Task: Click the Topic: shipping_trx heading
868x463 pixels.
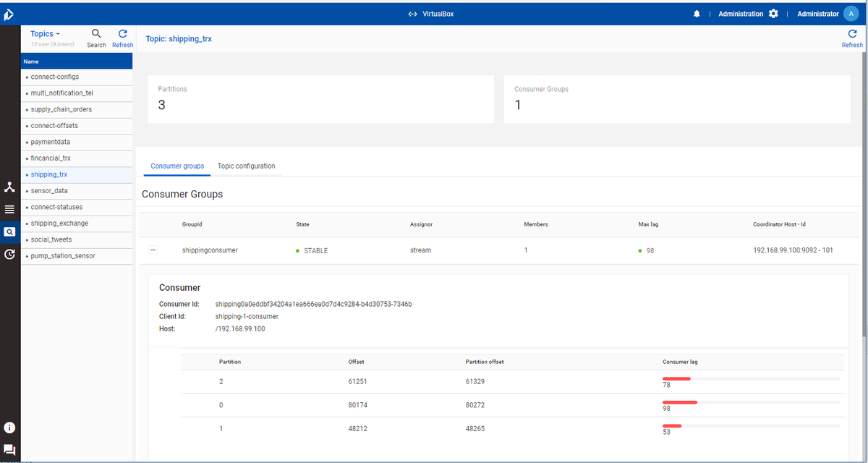Action: point(179,38)
